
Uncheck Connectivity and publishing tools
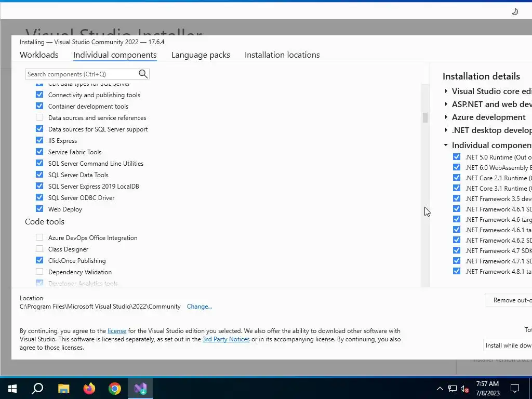(39, 95)
